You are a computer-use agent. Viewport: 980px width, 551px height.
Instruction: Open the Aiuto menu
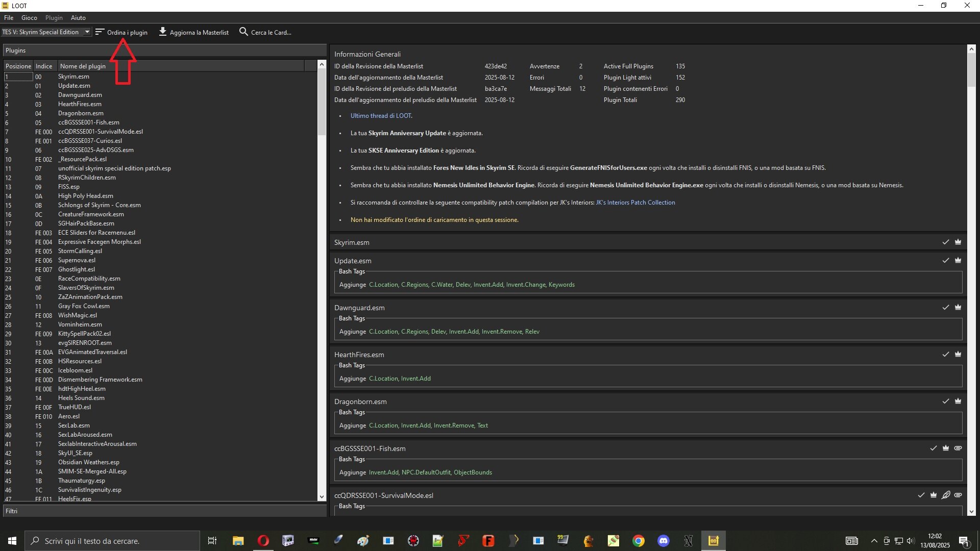(78, 18)
